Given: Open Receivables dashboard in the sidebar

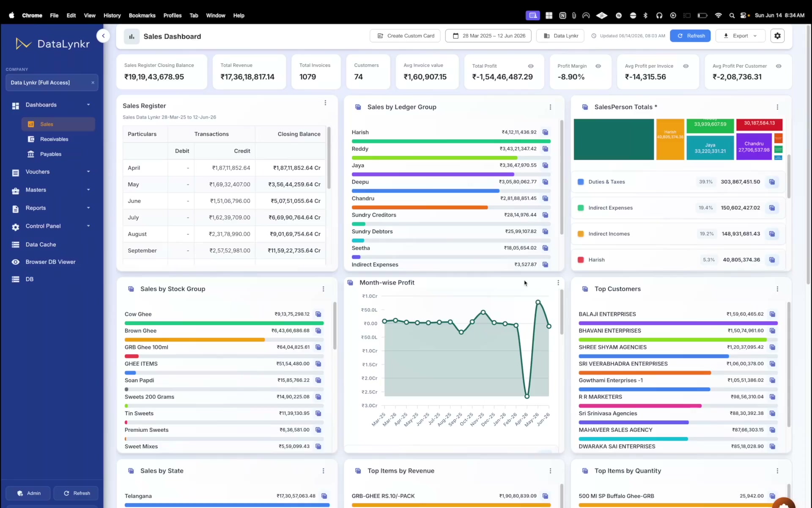Looking at the screenshot, I should [x=58, y=139].
